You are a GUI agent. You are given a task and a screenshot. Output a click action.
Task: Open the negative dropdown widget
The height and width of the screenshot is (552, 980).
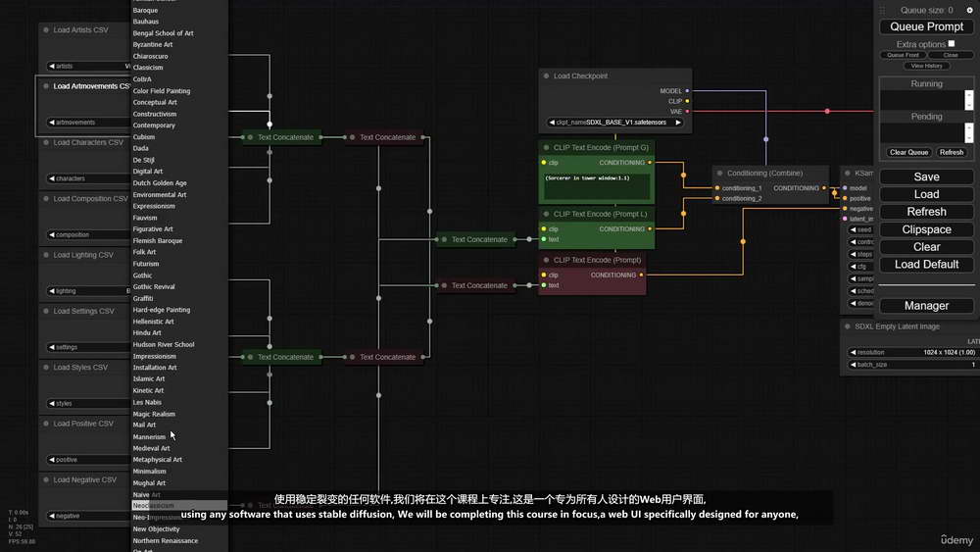coord(88,517)
